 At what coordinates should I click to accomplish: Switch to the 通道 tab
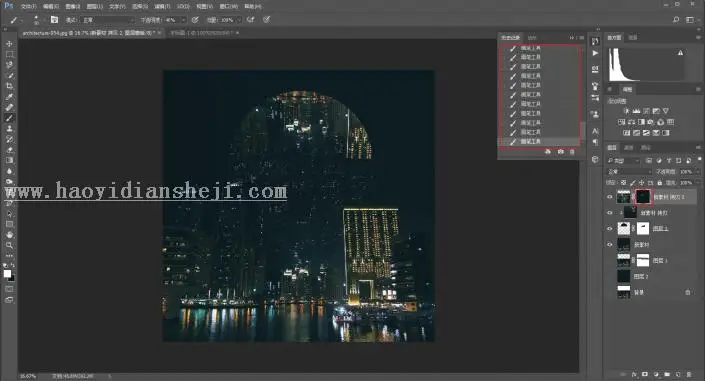(629, 148)
